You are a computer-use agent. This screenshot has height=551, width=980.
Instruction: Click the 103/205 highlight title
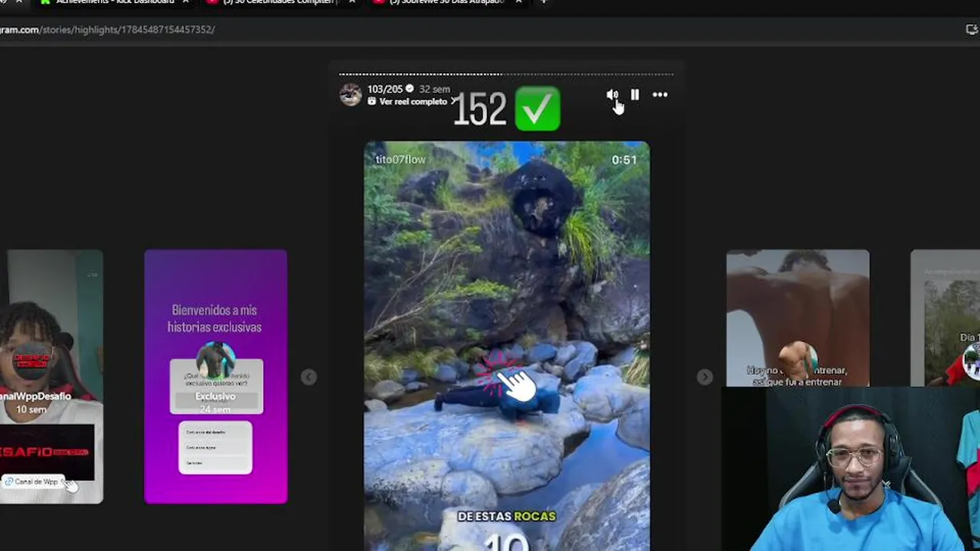click(x=384, y=89)
